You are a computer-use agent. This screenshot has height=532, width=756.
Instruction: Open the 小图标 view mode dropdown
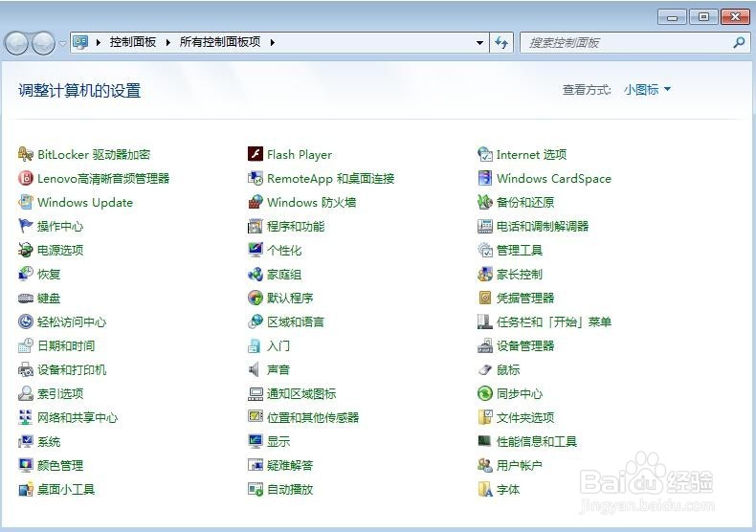(x=647, y=90)
